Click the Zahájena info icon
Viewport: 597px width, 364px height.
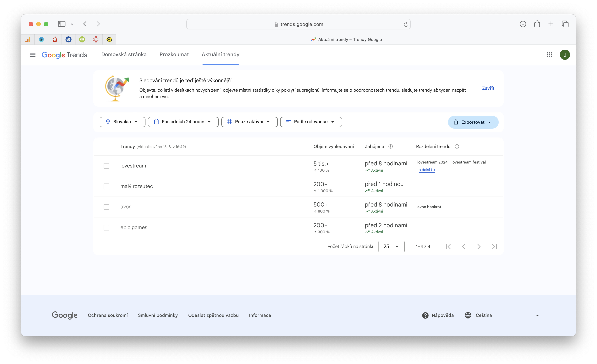[391, 147]
